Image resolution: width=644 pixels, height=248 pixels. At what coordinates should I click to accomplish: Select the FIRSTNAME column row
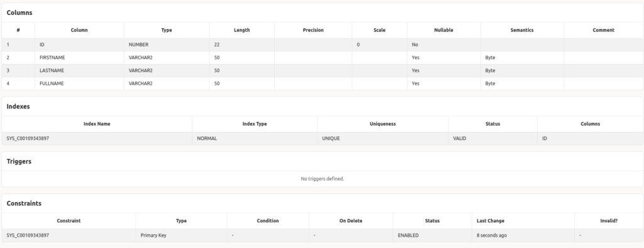[x=323, y=58]
